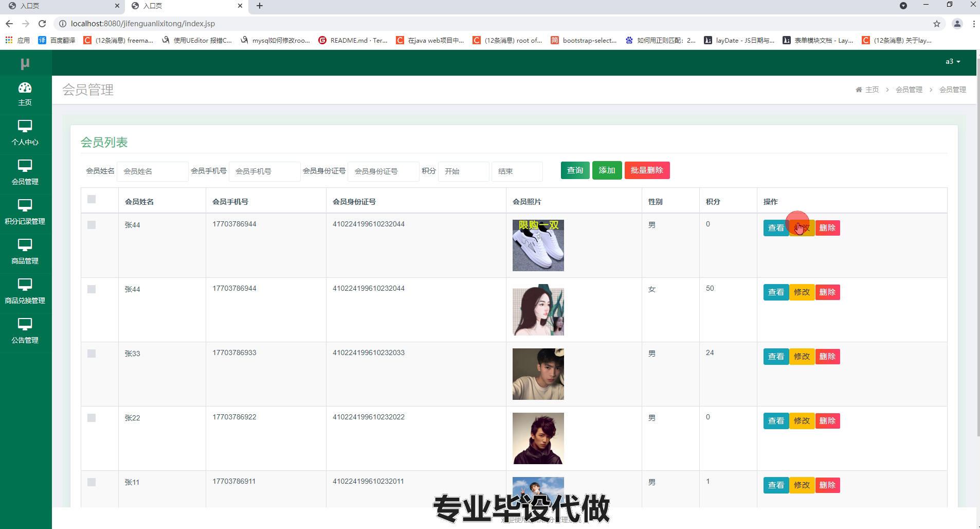The width and height of the screenshot is (980, 529).
Task: Click the site info icon in address bar
Action: (x=62, y=24)
